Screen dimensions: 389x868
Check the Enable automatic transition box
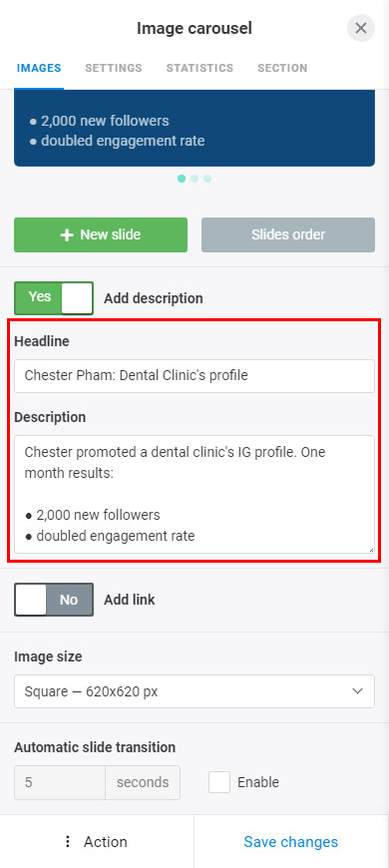click(219, 782)
